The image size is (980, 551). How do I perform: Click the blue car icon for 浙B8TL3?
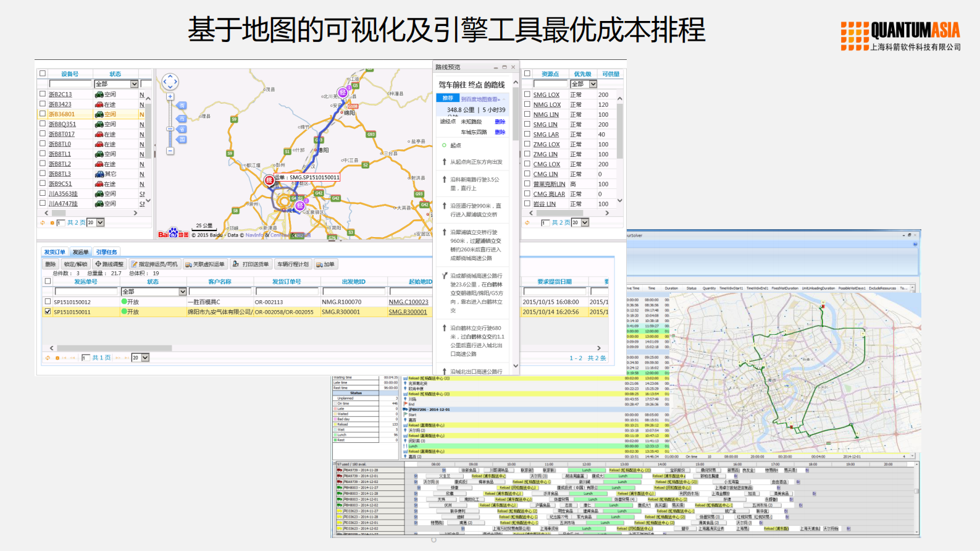pyautogui.click(x=99, y=174)
